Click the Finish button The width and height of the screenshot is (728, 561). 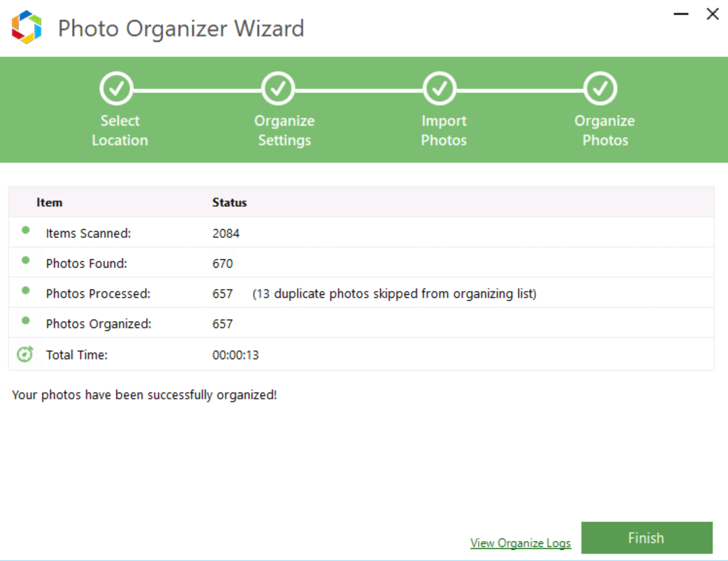[646, 538]
